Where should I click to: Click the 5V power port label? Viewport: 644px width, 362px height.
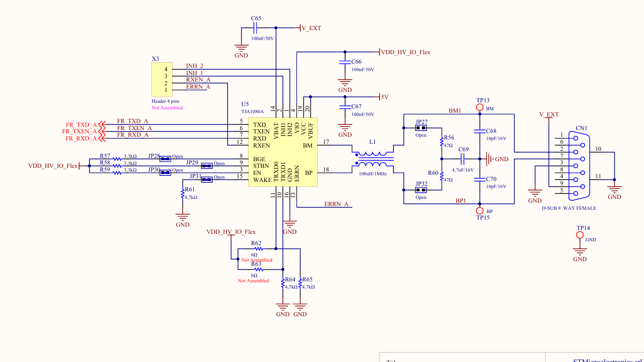[385, 97]
